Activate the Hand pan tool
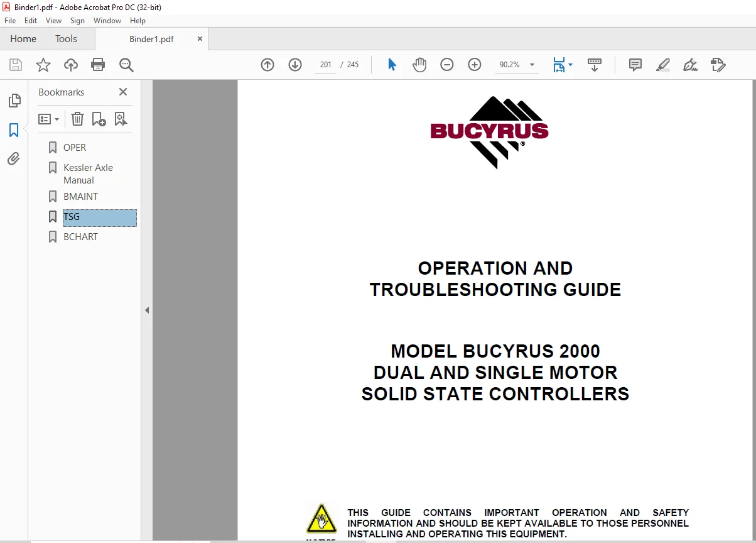 (x=419, y=65)
